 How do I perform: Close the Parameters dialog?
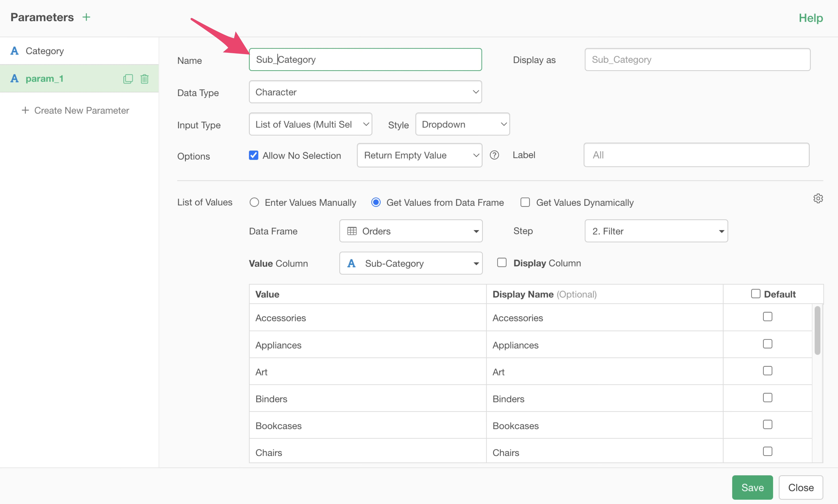click(x=801, y=487)
